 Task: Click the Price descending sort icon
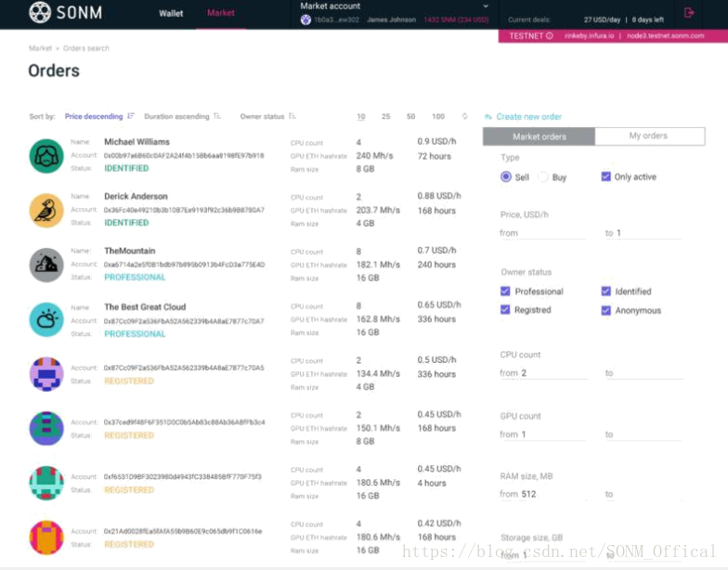tap(131, 116)
